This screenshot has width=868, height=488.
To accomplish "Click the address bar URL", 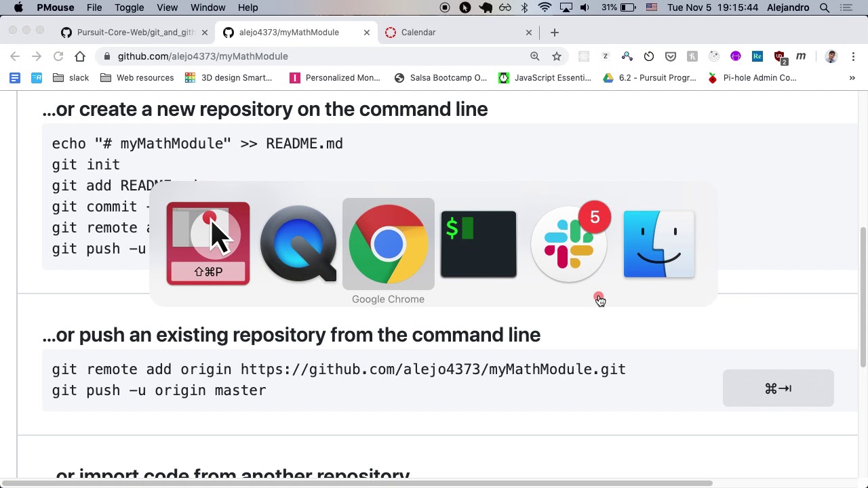I will point(203,56).
